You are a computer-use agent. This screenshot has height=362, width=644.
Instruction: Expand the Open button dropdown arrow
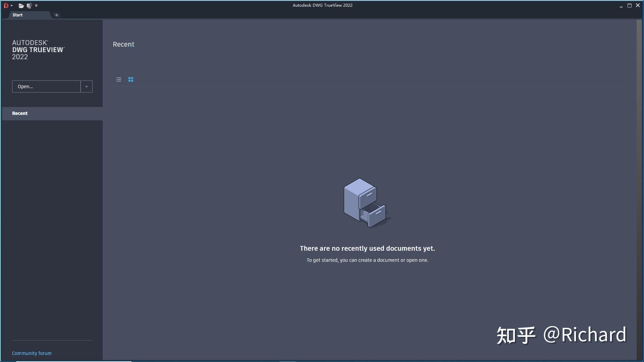(87, 86)
